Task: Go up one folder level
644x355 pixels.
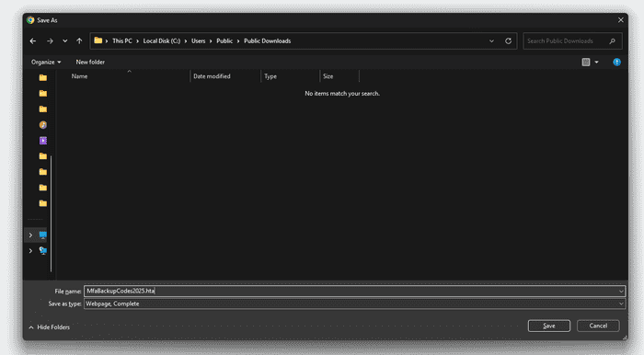Action: point(79,41)
